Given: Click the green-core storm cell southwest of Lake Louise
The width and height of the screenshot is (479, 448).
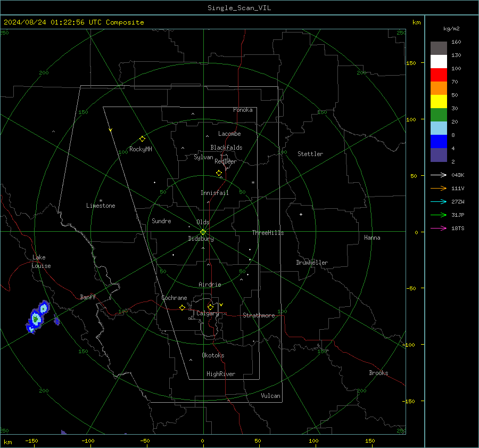Looking at the screenshot, I should pyautogui.click(x=36, y=319).
